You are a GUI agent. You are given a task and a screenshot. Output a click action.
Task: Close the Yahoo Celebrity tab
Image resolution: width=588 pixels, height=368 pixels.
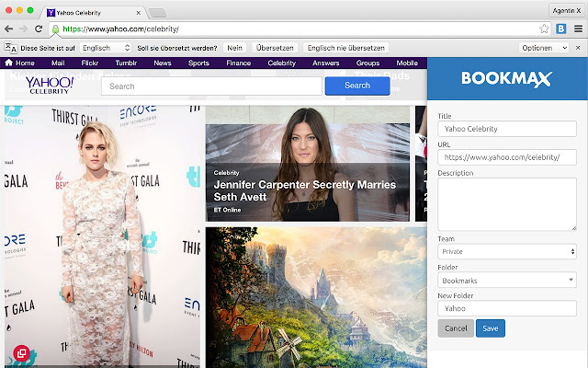pyautogui.click(x=139, y=13)
